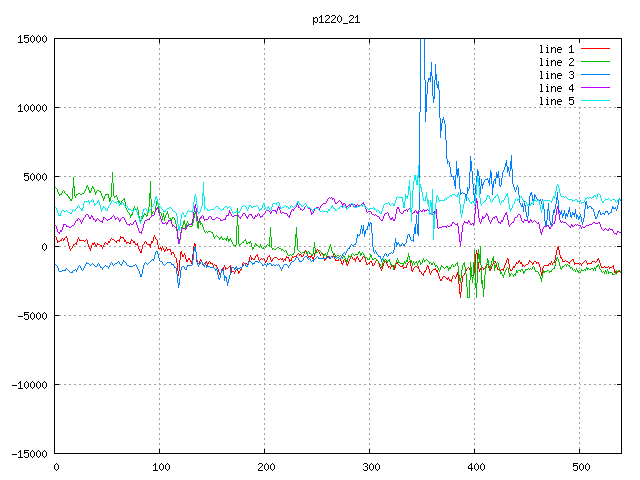640x480 pixels.
Task: Click the 300 x-axis tick label
Action: pyautogui.click(x=370, y=467)
